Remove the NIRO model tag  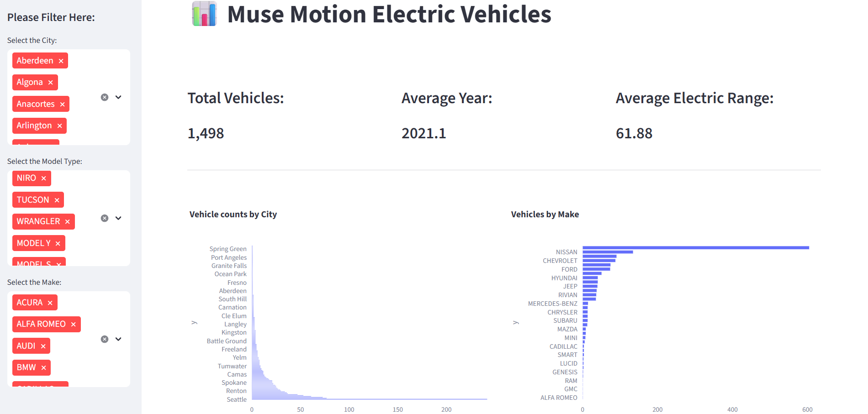click(x=43, y=178)
